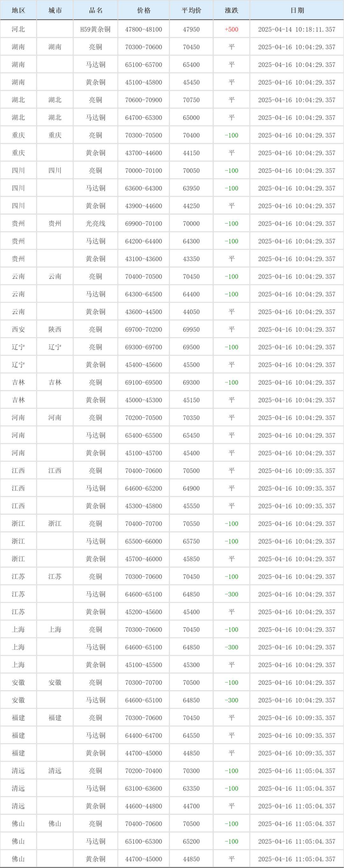Click the price 70600-70900 in 湖北 row
344x868 pixels.
[144, 100]
